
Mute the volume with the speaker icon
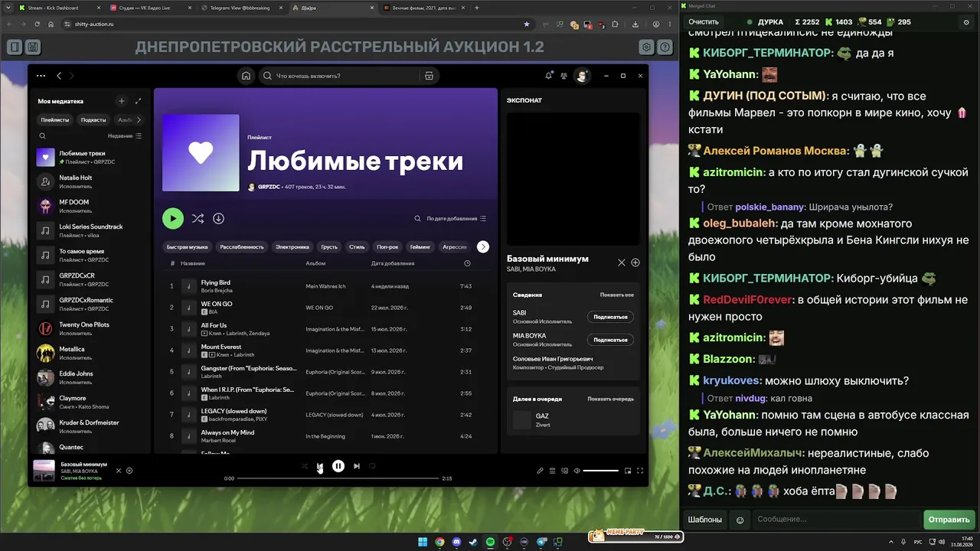(x=577, y=471)
